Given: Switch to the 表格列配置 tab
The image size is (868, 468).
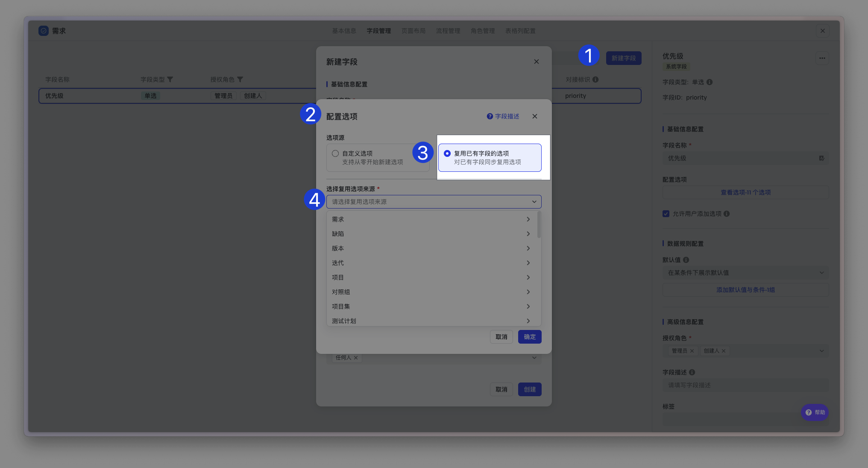Looking at the screenshot, I should tap(520, 31).
